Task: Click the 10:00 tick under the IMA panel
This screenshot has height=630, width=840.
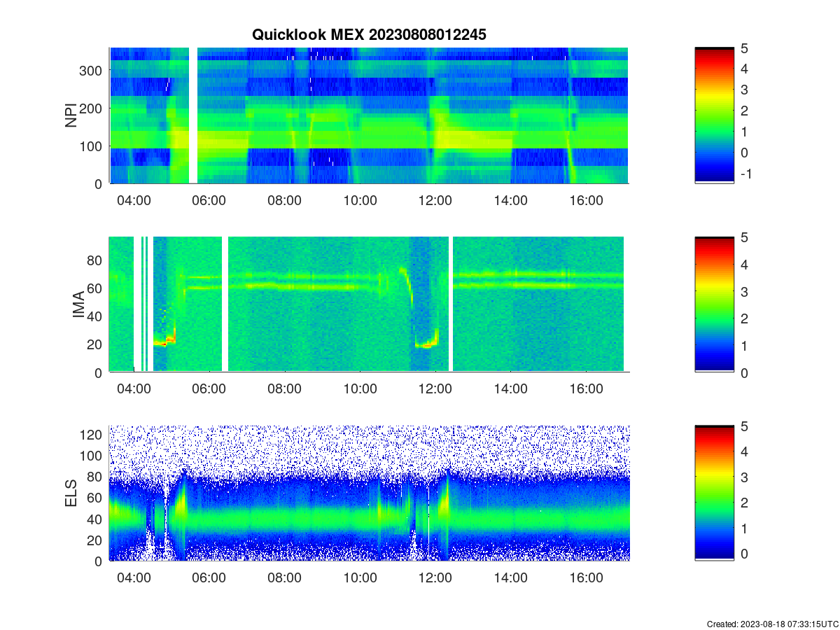Action: (360, 389)
